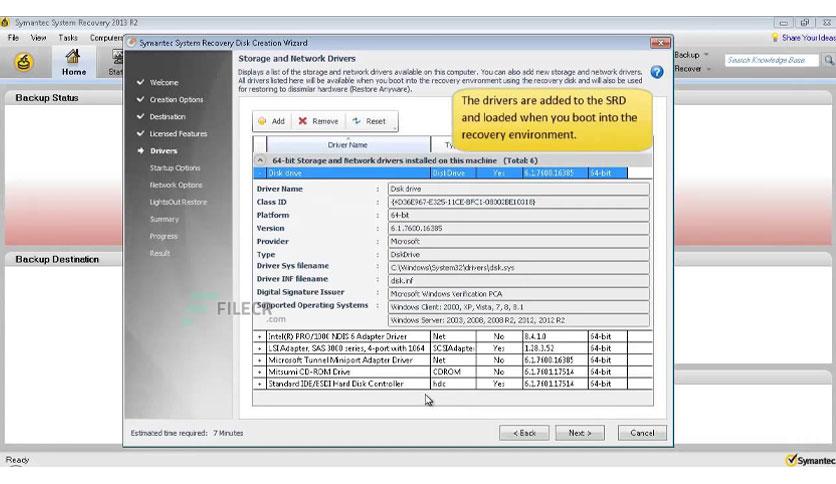
Task: Expand the Mitsumi CD-ROM Drive row
Action: pos(260,372)
